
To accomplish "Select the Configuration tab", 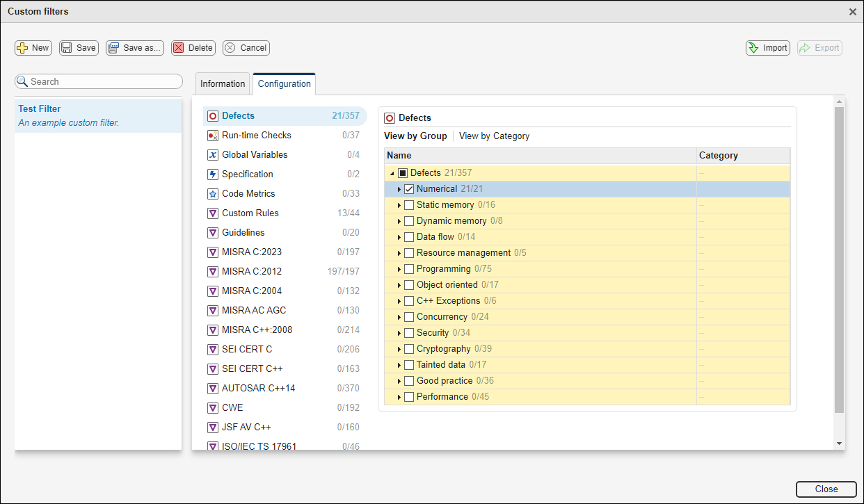I will 284,83.
